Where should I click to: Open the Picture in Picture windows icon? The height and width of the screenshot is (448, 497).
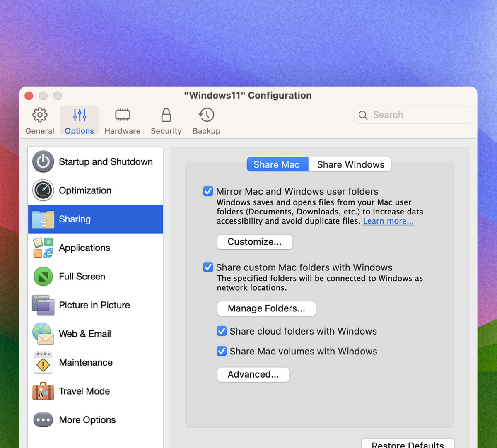click(x=43, y=305)
